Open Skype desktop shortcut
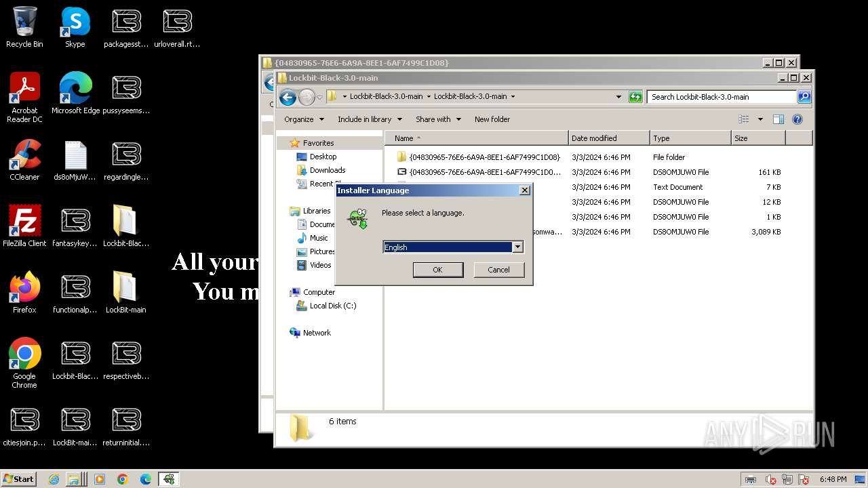The image size is (868, 488). tap(75, 28)
